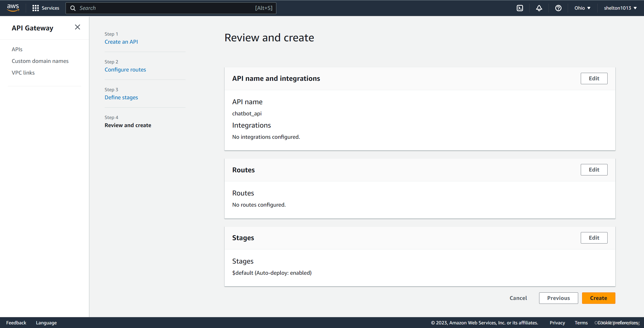Close the API Gateway side panel
Image resolution: width=644 pixels, height=328 pixels.
[x=77, y=27]
